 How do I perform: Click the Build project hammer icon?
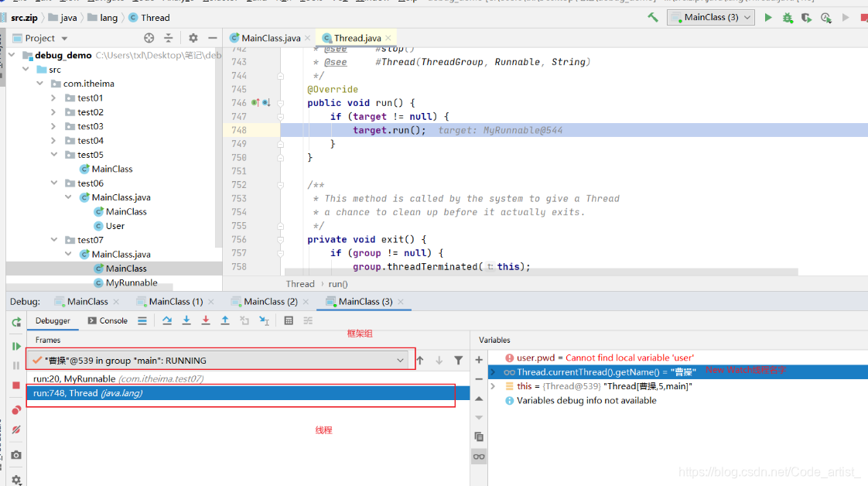[653, 18]
